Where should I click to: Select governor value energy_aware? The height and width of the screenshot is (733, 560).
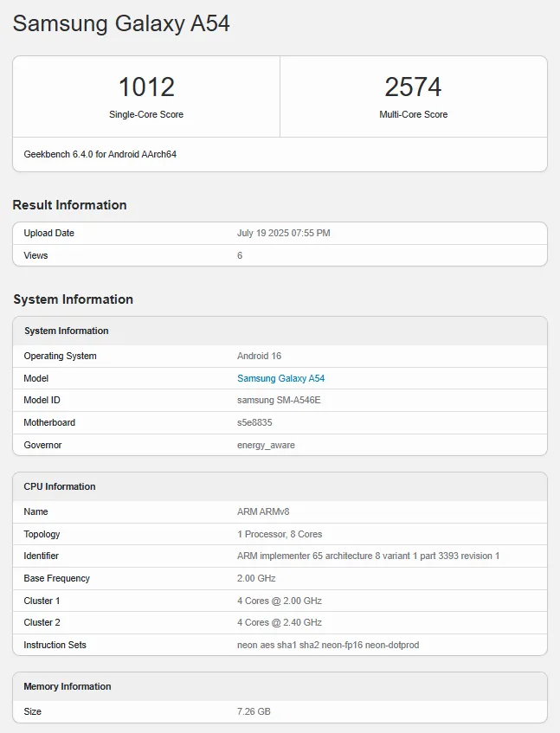click(266, 445)
